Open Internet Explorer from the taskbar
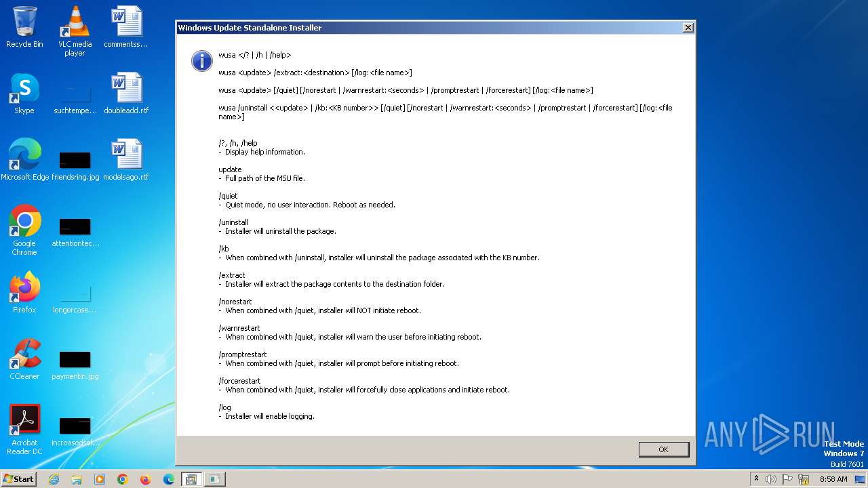 click(x=54, y=479)
